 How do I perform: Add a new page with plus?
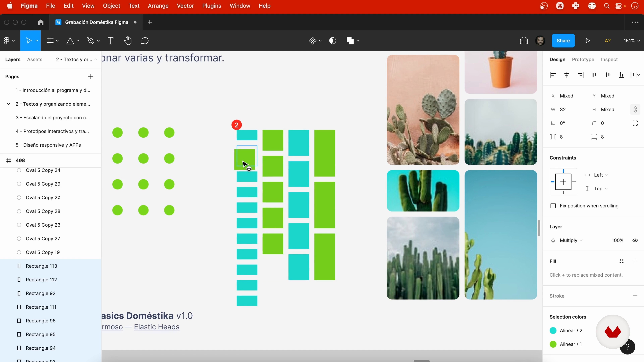click(91, 76)
